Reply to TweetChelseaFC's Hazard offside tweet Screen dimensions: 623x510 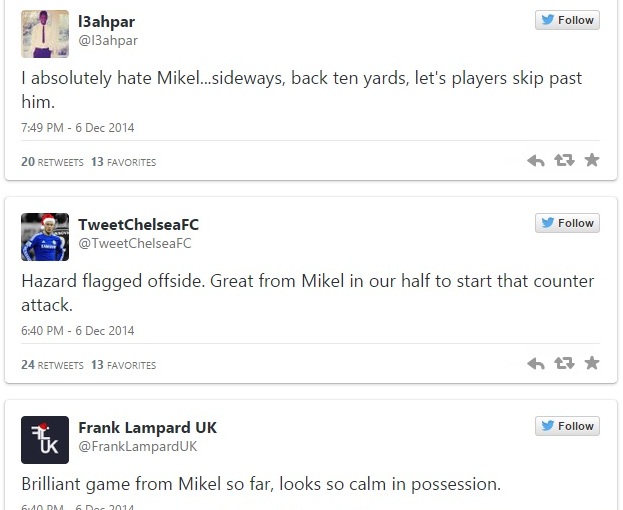[535, 364]
